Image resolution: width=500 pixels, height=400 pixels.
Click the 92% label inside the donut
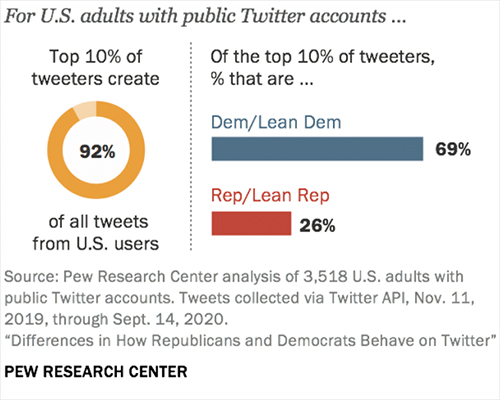(97, 152)
